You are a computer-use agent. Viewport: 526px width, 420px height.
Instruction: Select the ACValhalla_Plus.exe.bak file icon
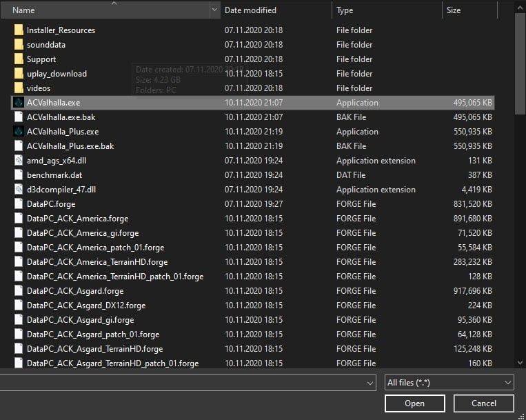19,146
